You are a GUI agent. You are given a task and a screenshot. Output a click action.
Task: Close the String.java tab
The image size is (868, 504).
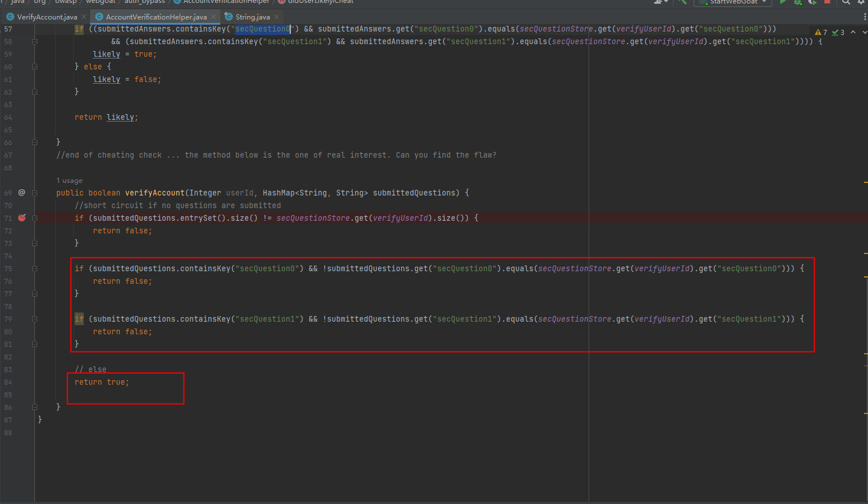coord(277,17)
